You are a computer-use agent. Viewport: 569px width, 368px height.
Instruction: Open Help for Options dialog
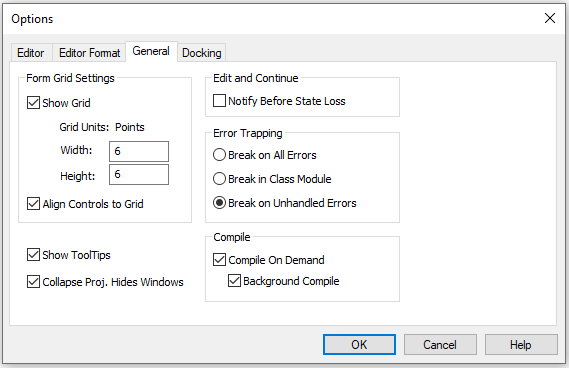[x=521, y=344]
